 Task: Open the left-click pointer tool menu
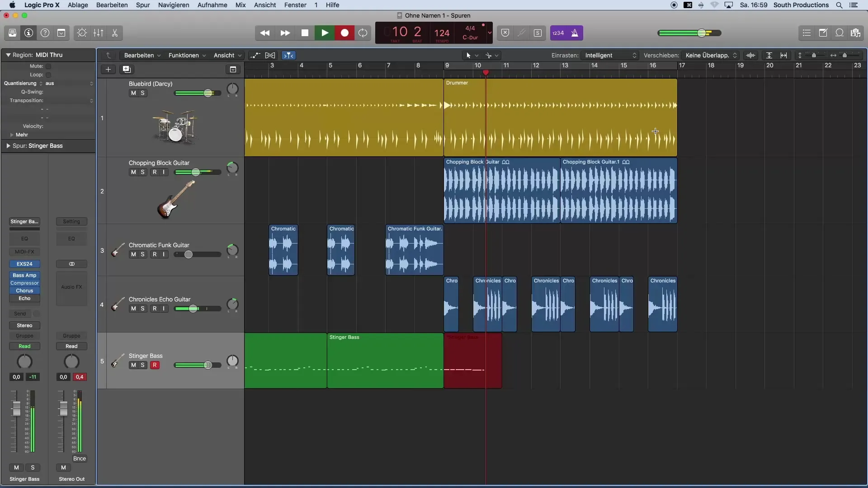point(472,55)
